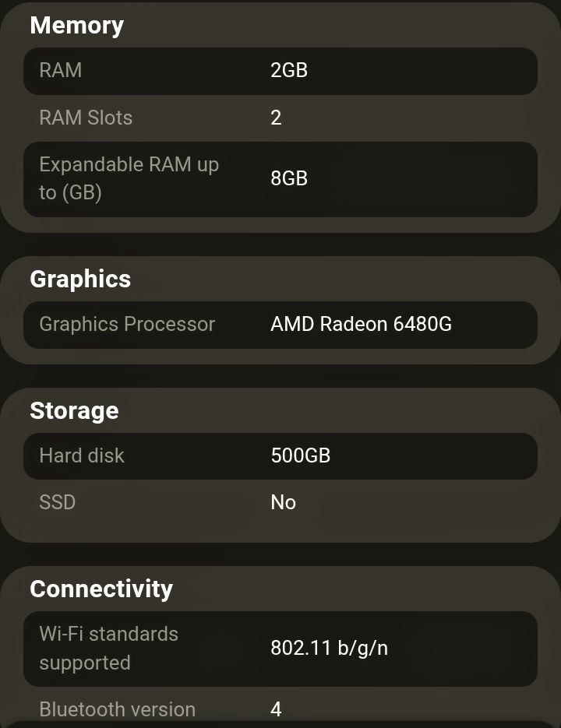This screenshot has height=728, width=561.
Task: Click the Graphics section heading
Action: pos(80,280)
